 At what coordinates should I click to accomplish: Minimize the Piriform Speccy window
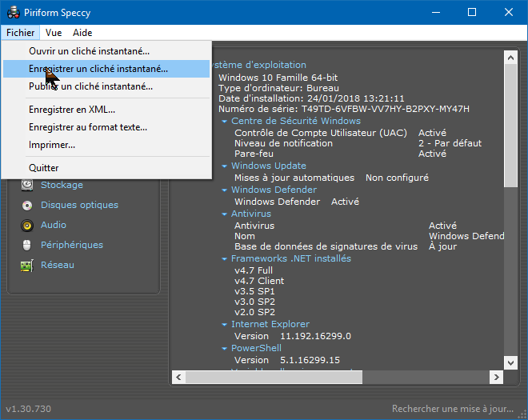(436, 13)
